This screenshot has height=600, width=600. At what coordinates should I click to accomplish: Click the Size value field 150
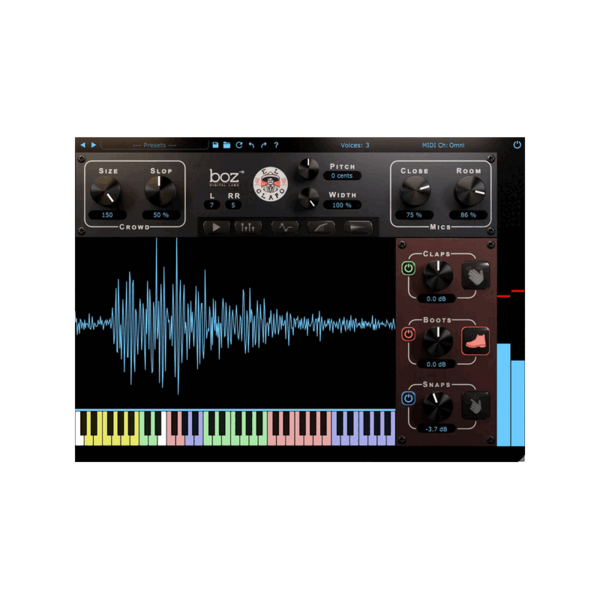[107, 215]
